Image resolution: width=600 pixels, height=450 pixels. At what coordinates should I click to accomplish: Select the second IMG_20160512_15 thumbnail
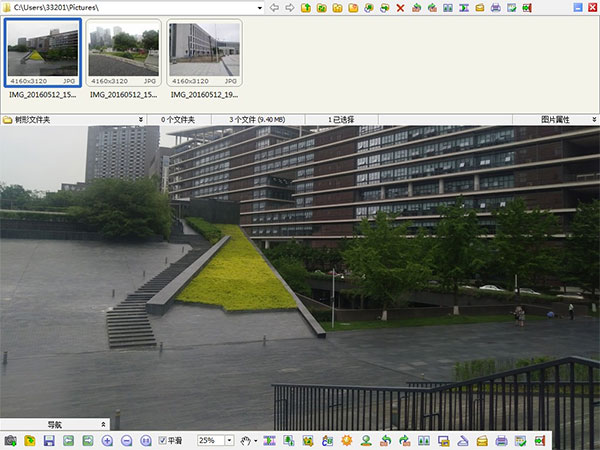124,53
